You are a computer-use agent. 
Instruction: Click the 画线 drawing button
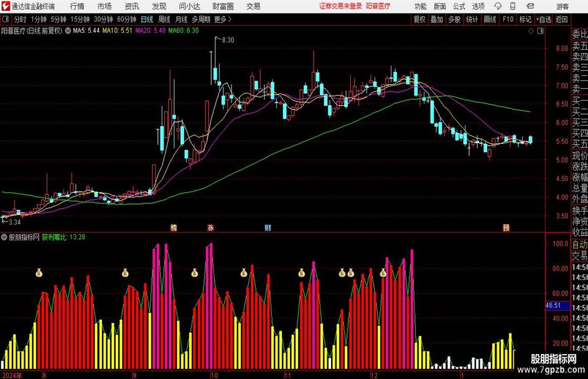click(490, 19)
